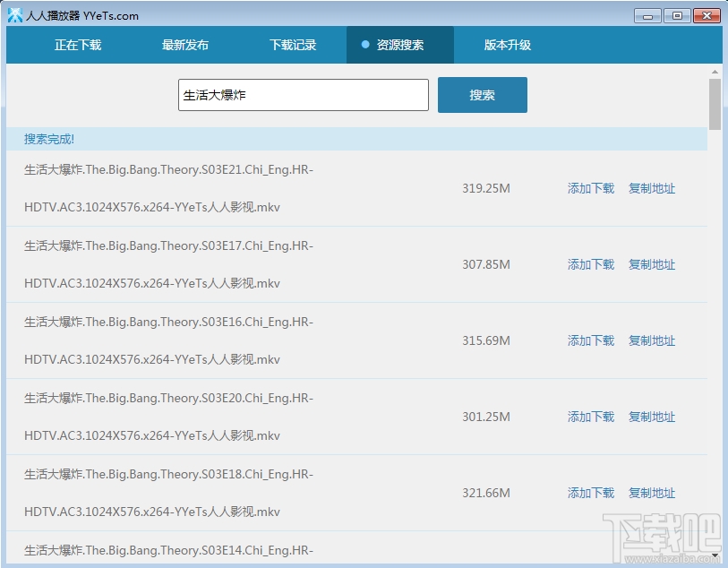
Task: Select the S03E18 file name text
Action: tap(168, 494)
